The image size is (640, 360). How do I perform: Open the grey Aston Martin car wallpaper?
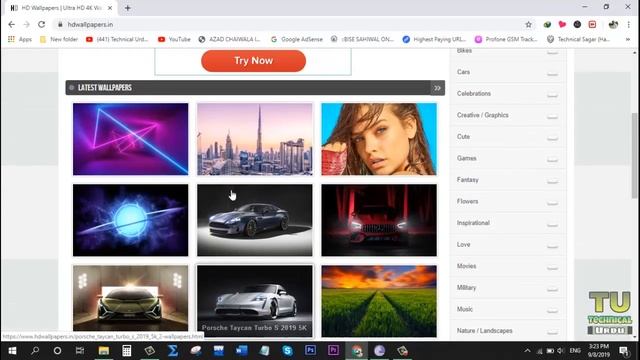[x=255, y=220]
